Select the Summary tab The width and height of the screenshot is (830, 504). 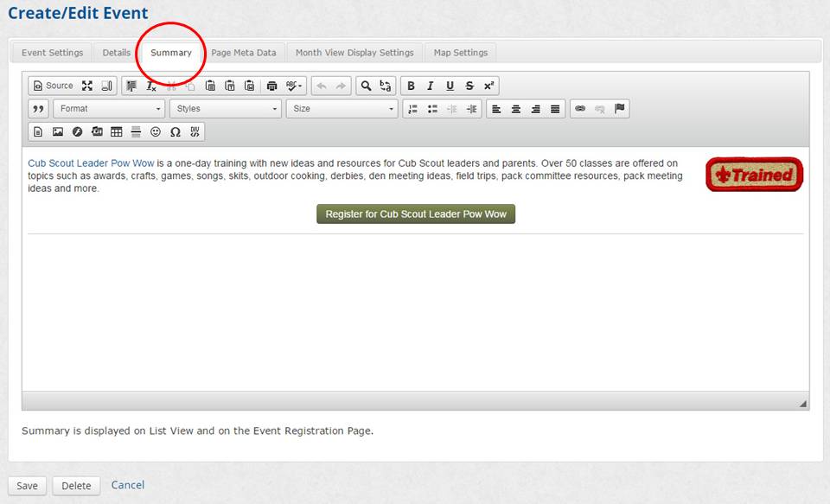click(171, 53)
